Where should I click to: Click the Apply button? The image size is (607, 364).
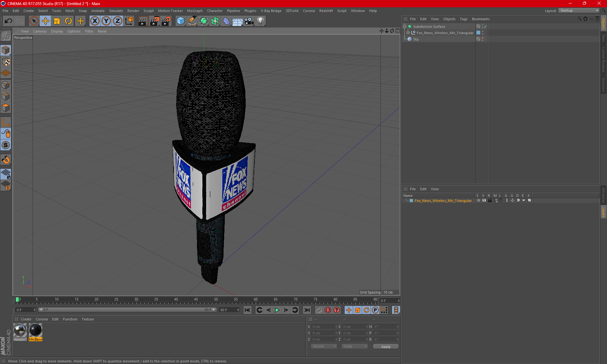[386, 347]
